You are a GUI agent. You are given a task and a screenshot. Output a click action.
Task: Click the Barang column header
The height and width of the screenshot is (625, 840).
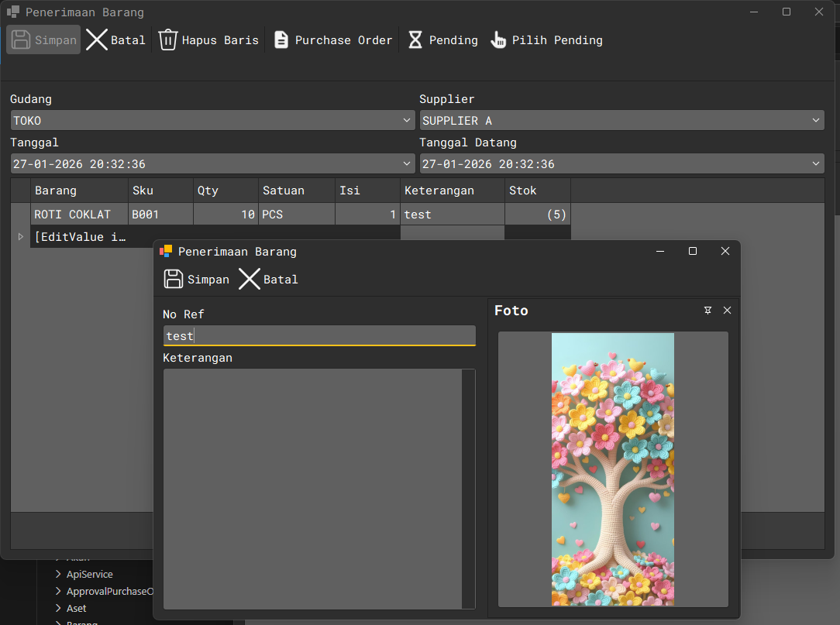[x=79, y=191]
